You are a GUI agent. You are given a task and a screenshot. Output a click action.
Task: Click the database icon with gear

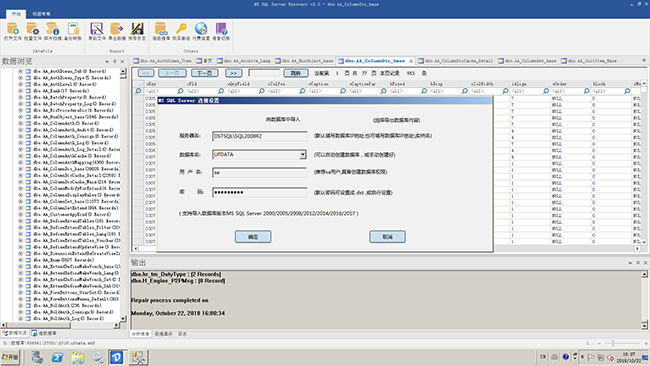point(32,29)
